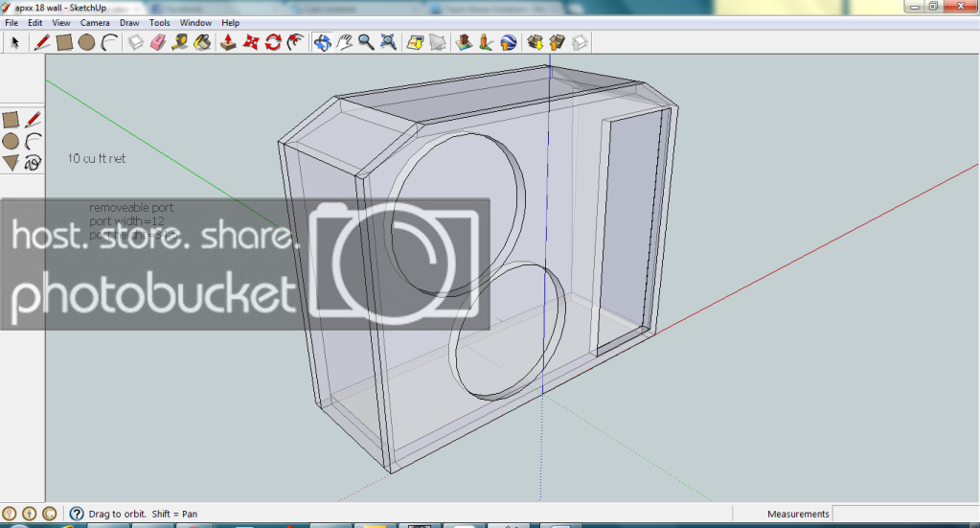Select the pink Eraser tool
980x528 pixels.
(158, 42)
